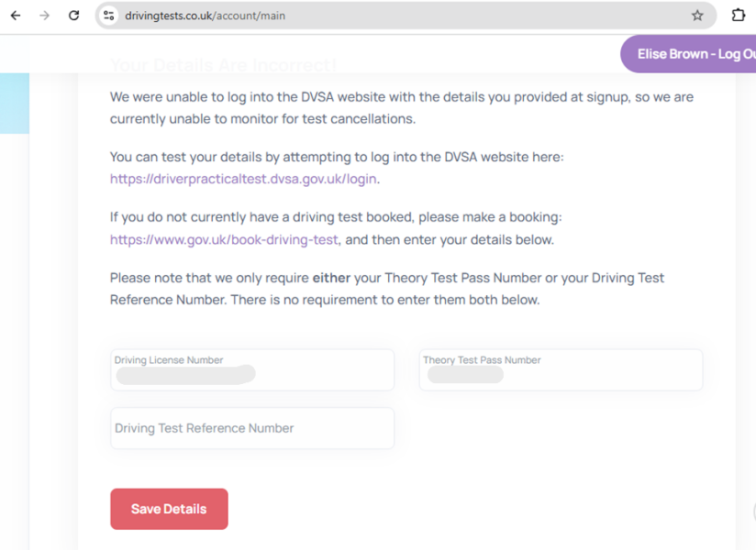Click the faded Your Details Are Incorrect heading
The height and width of the screenshot is (550, 756).
point(224,65)
